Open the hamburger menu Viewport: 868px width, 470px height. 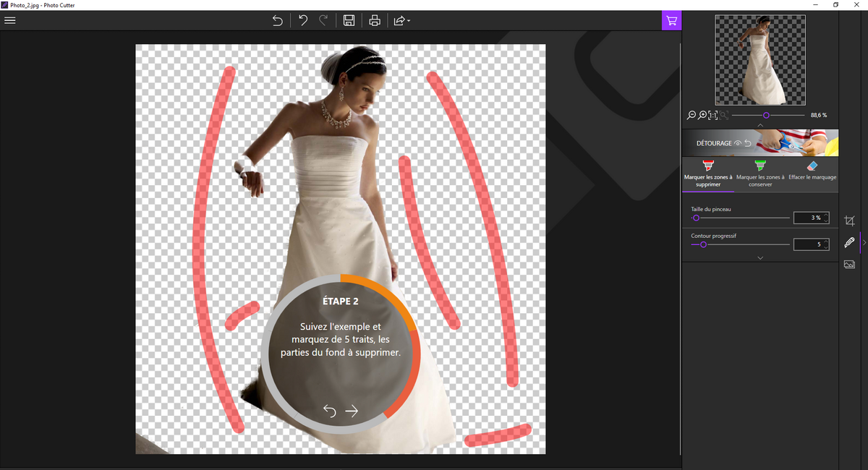point(10,20)
